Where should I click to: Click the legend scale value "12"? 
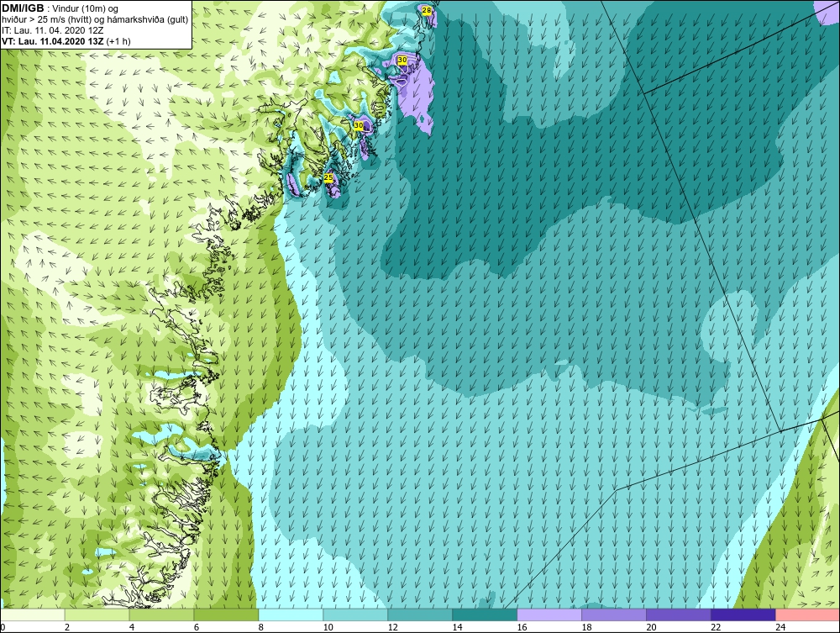392,627
